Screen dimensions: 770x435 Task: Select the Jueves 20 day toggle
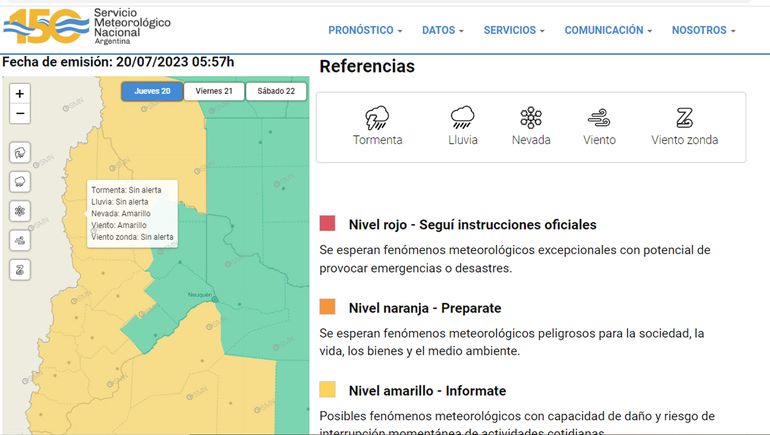point(152,91)
